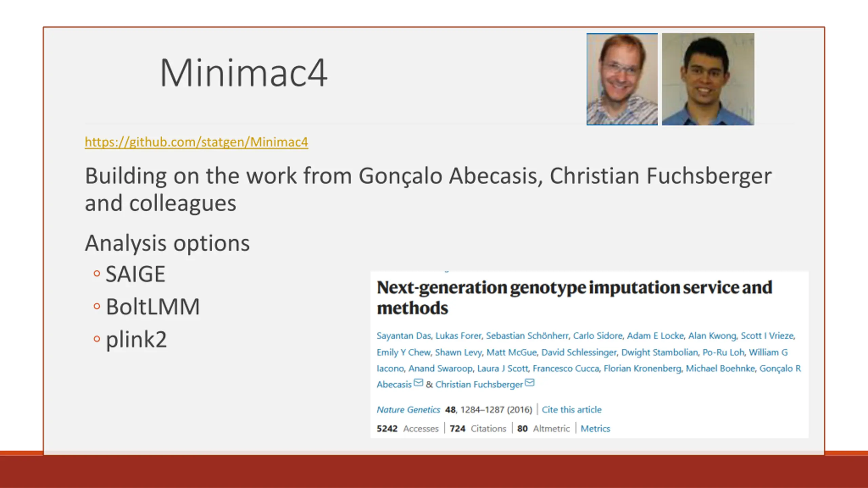Viewport: 868px width, 488px height.
Task: Click author Michael Boehnke
Action: point(720,368)
